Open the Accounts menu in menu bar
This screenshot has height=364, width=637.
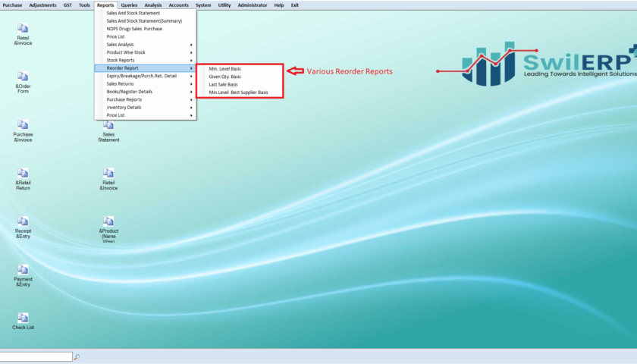pos(179,5)
